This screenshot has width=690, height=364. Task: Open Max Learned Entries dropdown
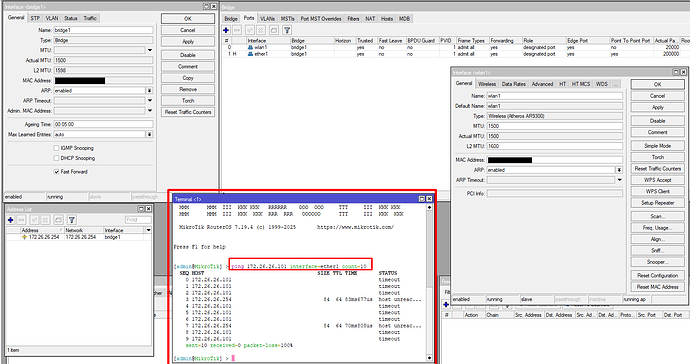[x=150, y=134]
